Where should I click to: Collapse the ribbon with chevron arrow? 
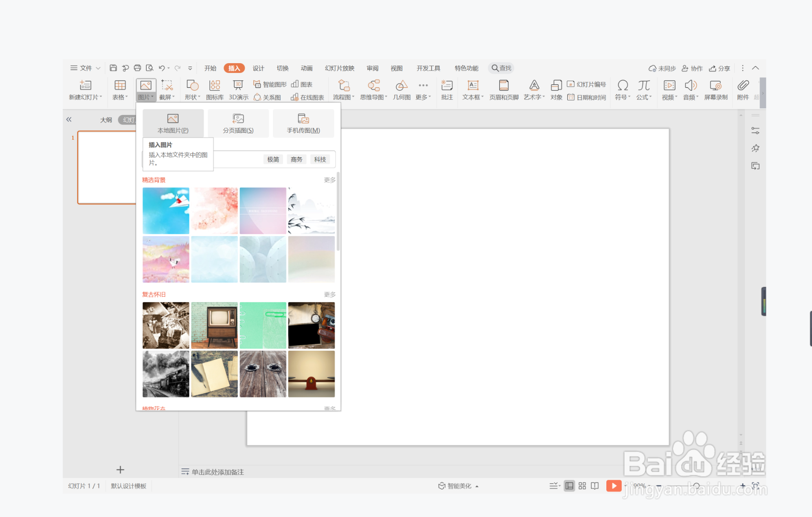(755, 68)
